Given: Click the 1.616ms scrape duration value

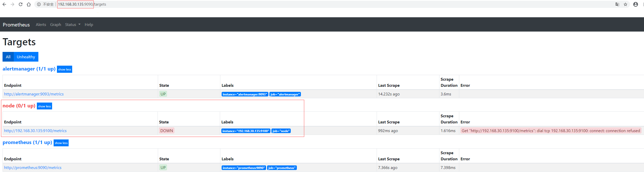Looking at the screenshot, I should click(448, 131).
